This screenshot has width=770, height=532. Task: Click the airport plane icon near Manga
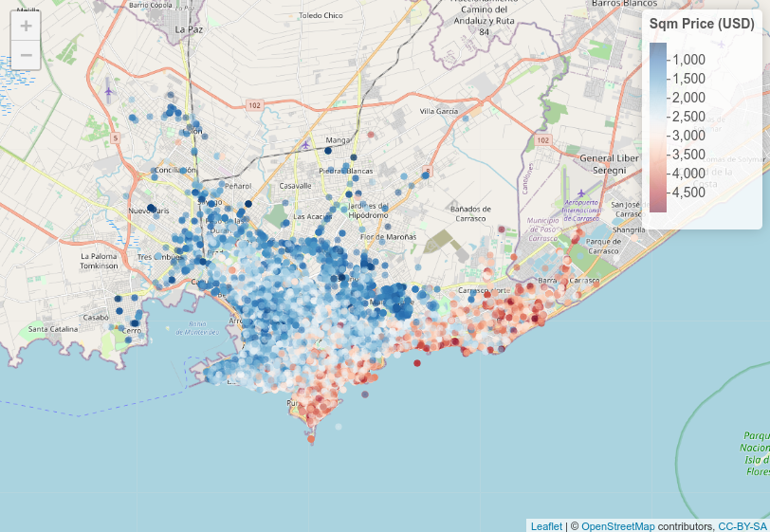pos(304,145)
